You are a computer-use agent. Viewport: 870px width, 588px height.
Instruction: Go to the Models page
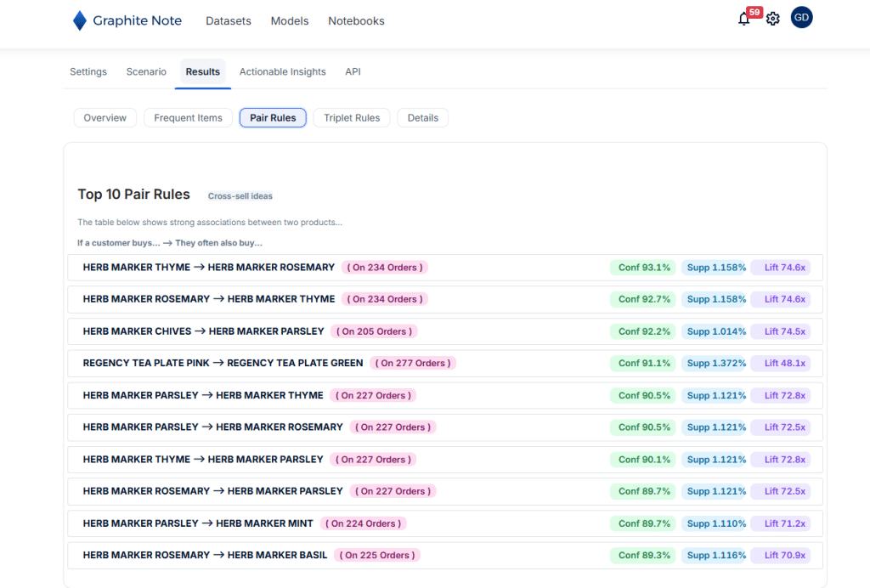pos(290,21)
